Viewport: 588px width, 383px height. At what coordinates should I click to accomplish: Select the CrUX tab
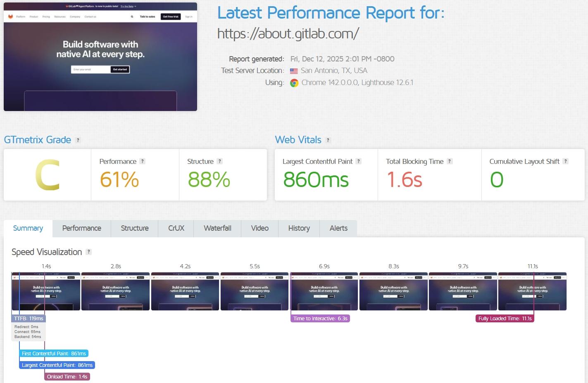click(x=176, y=228)
